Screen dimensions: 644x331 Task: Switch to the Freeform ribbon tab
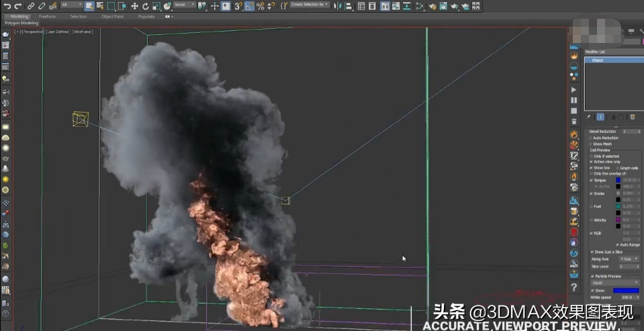[x=47, y=16]
